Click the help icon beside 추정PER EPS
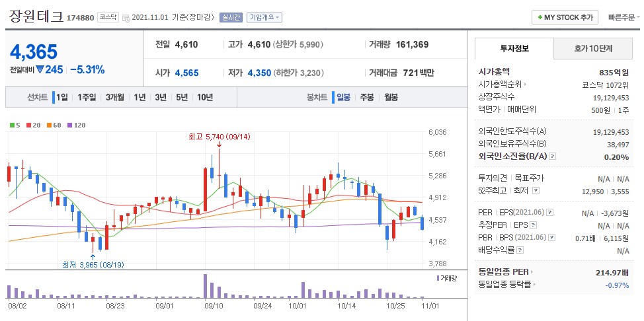The image size is (644, 321). (x=533, y=225)
